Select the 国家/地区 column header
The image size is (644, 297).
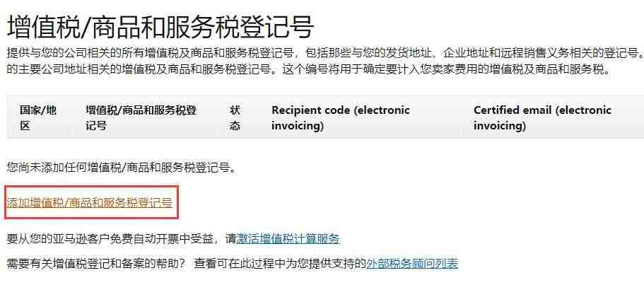[38, 118]
